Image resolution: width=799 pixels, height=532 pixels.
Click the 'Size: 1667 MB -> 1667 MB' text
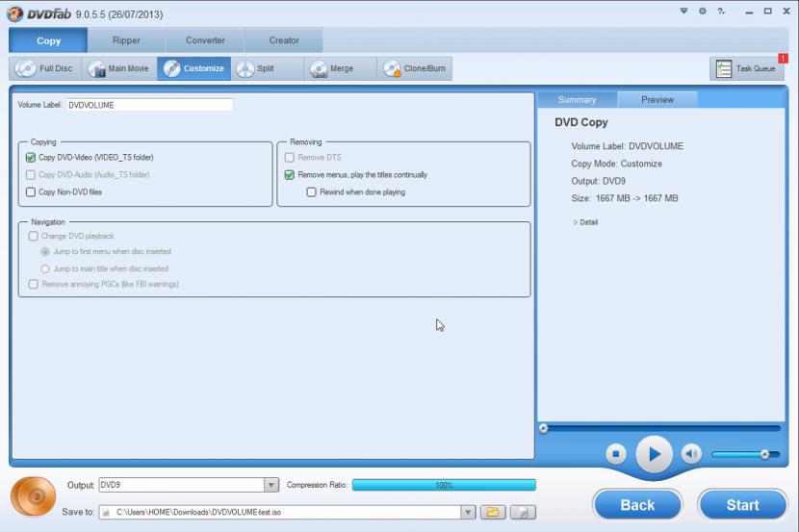[x=625, y=198]
